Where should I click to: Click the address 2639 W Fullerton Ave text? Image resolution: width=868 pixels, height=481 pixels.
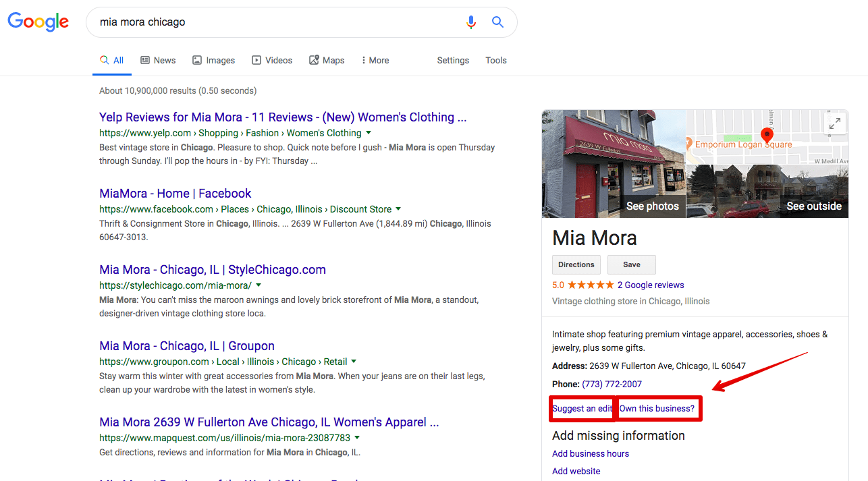click(x=668, y=366)
